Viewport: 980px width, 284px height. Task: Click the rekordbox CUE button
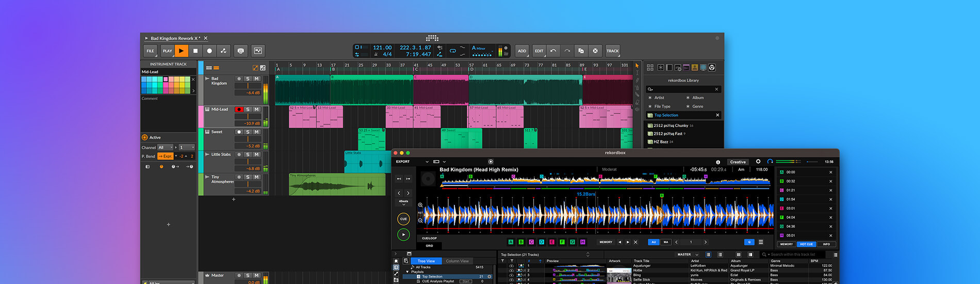point(403,219)
